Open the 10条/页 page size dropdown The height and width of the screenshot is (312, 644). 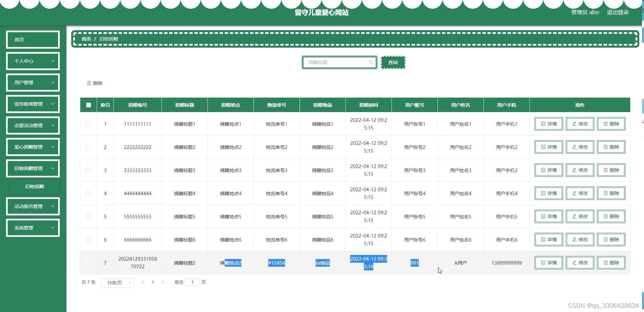(117, 283)
